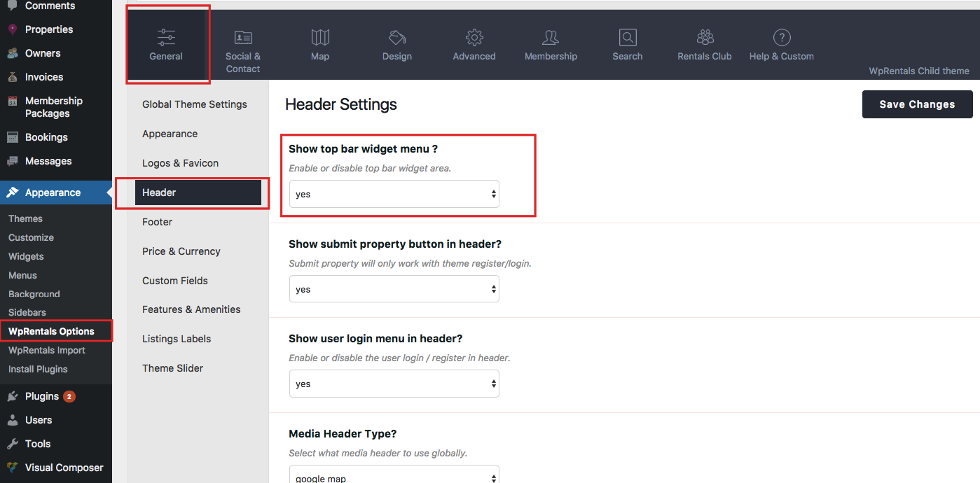Click the Comments bubble icon
Viewport: 980px width, 483px height.
13,6
